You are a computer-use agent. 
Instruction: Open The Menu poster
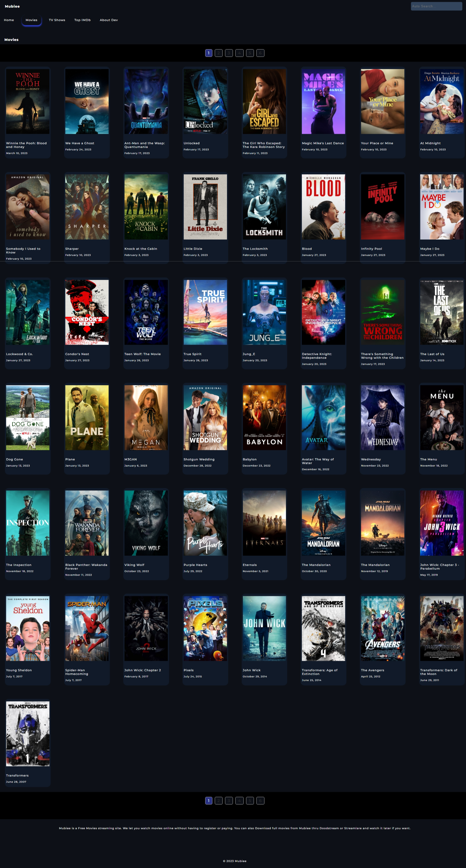click(442, 418)
